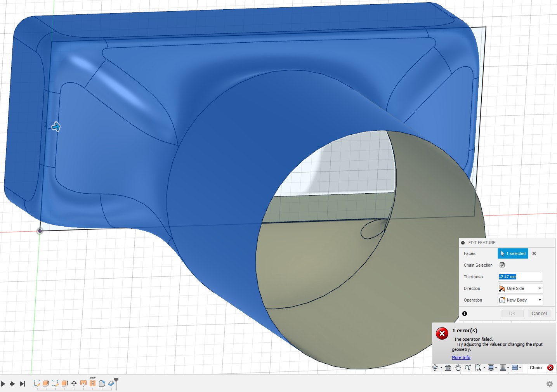Open the Display Settings monitor icon
Viewport: 557px width, 392px height.
491,368
